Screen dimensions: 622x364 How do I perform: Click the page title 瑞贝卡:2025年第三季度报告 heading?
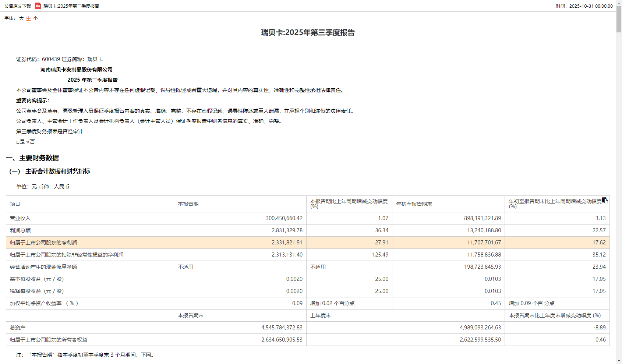coord(308,32)
